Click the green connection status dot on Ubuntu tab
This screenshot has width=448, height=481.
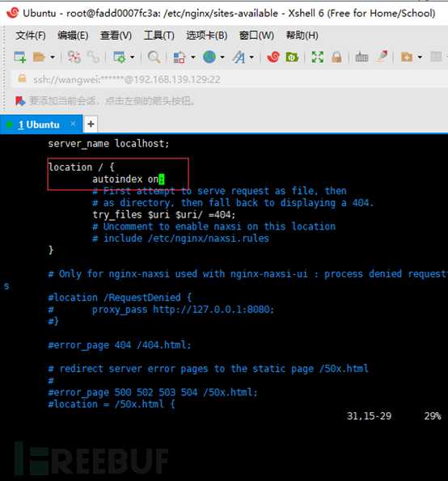pos(9,124)
